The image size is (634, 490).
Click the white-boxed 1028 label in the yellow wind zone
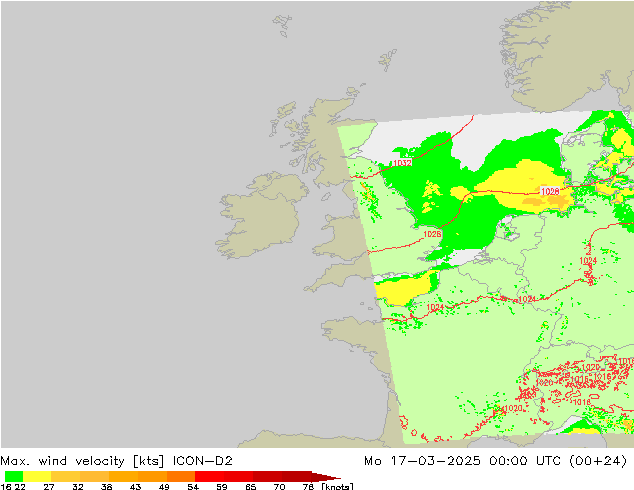pyautogui.click(x=550, y=191)
